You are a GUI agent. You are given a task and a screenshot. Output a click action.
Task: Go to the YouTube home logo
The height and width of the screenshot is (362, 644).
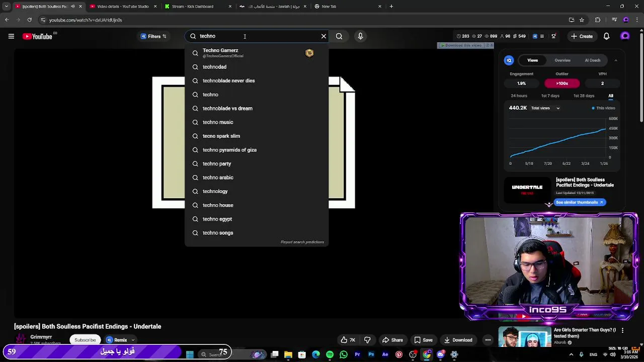[x=38, y=36]
